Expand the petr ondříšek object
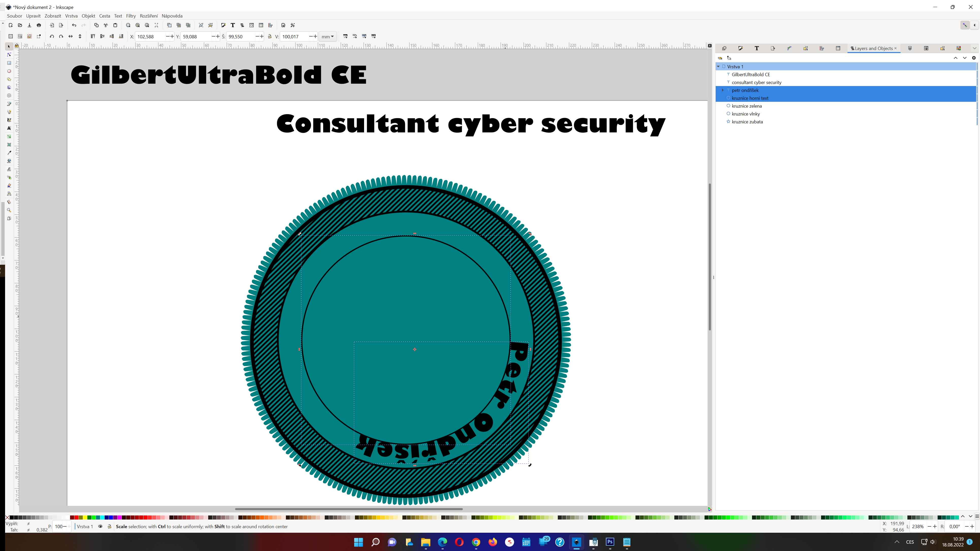The image size is (980, 551). pyautogui.click(x=723, y=90)
